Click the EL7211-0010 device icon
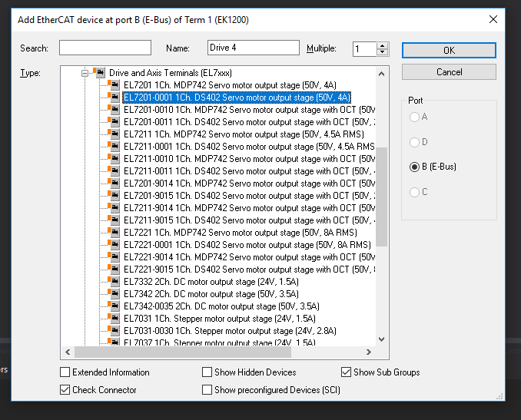This screenshot has width=521, height=420. coord(114,159)
